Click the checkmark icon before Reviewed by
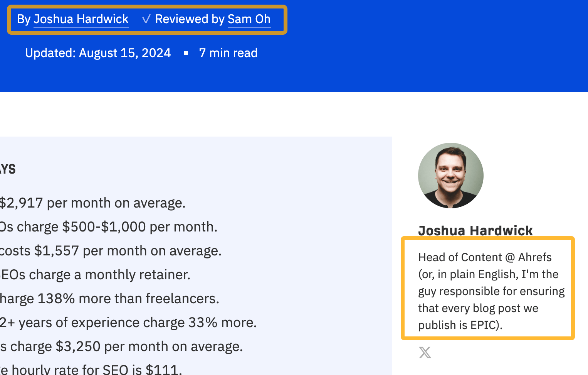 click(146, 19)
